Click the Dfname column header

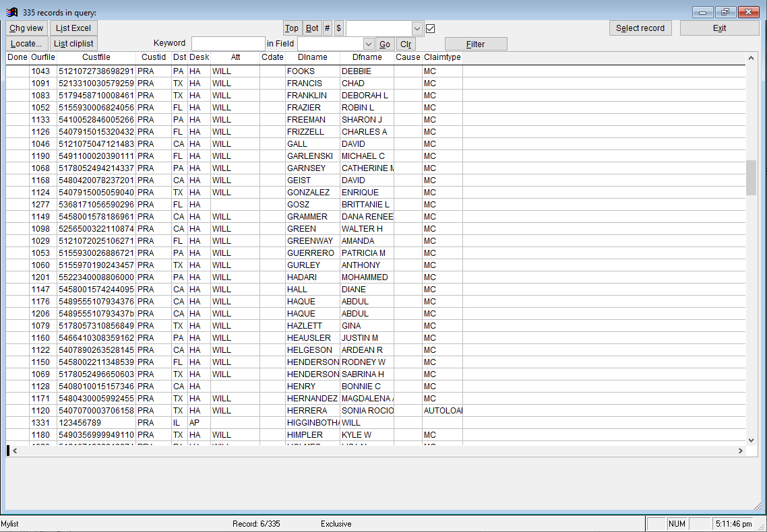click(x=367, y=57)
